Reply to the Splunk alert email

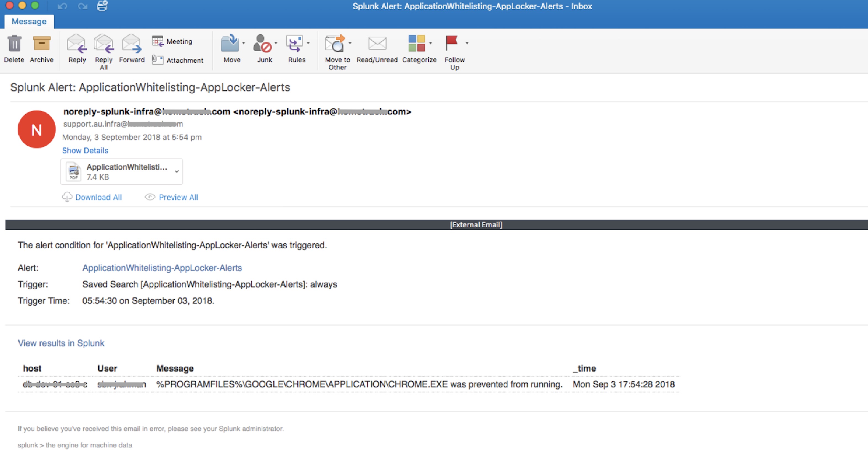tap(76, 49)
